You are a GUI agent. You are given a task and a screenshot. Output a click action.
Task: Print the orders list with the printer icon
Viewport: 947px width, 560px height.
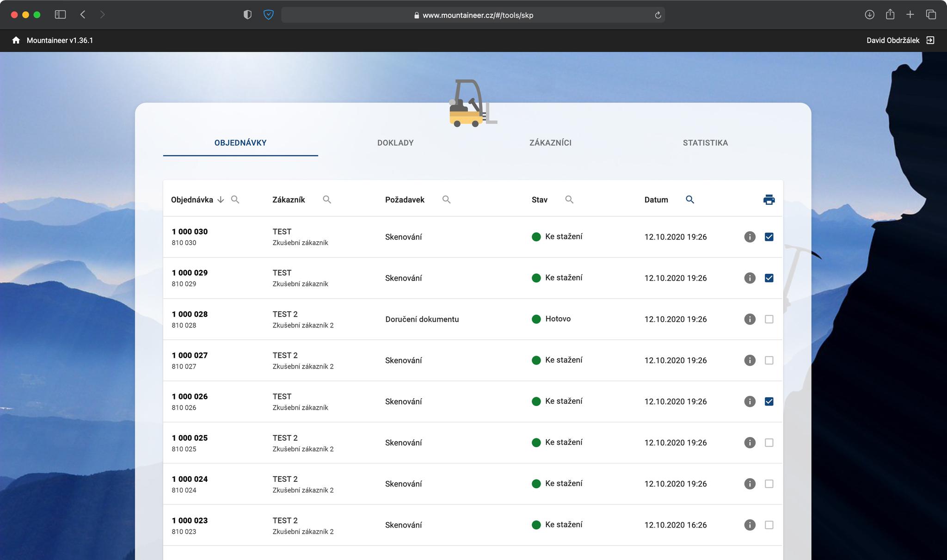769,200
